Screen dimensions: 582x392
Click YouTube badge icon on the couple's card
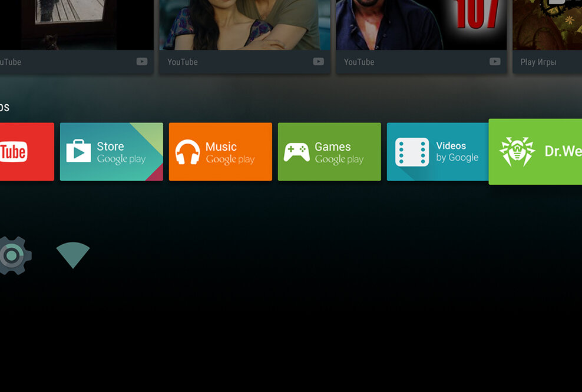pos(318,62)
